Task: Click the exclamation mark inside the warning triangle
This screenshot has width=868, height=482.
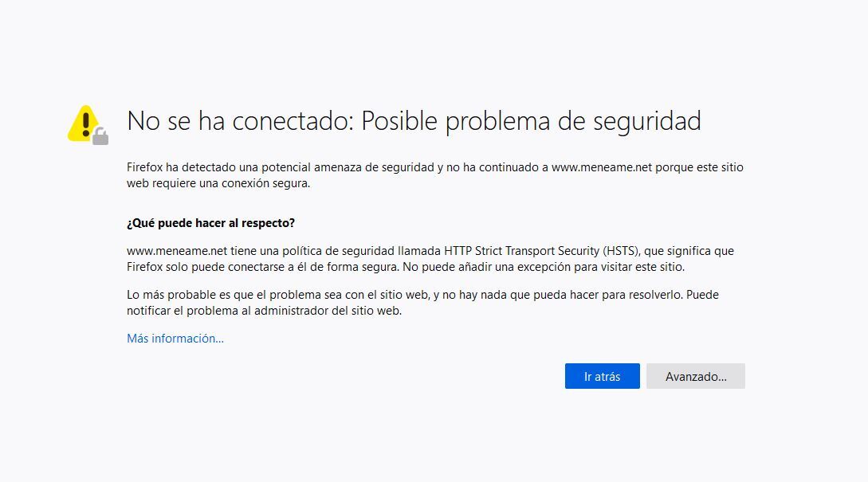Action: (x=85, y=124)
